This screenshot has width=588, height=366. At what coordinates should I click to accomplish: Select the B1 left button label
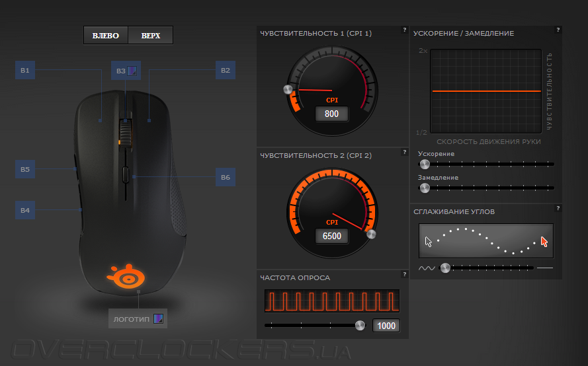pos(25,70)
